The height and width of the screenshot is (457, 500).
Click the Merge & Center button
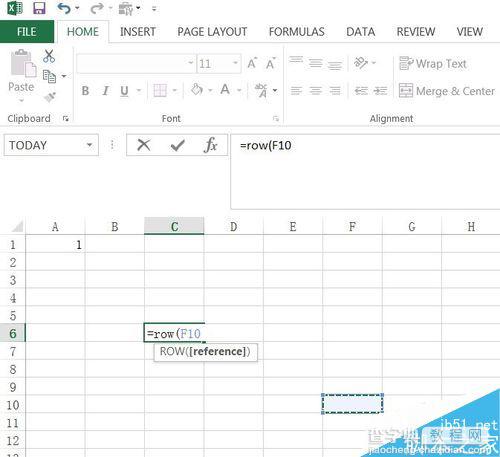(447, 91)
